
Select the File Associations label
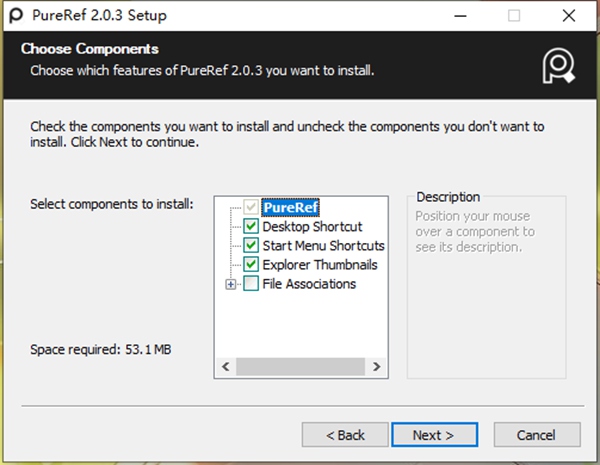309,284
